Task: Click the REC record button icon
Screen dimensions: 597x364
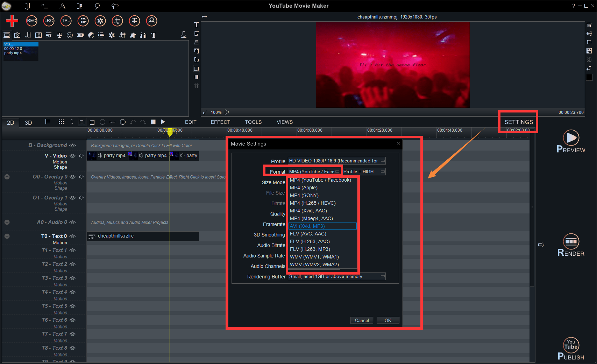Action: (x=31, y=21)
